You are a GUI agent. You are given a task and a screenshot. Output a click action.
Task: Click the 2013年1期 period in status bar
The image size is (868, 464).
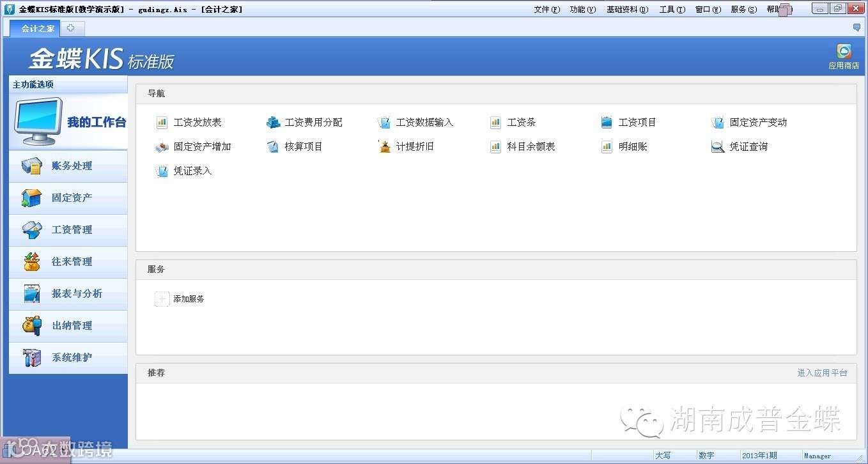tap(759, 456)
